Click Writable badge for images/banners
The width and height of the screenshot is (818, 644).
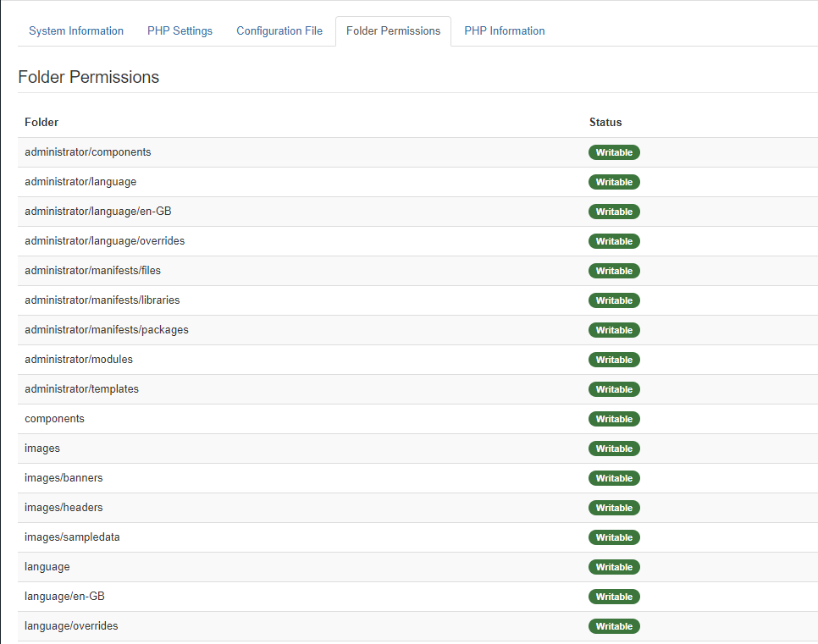[x=614, y=478]
